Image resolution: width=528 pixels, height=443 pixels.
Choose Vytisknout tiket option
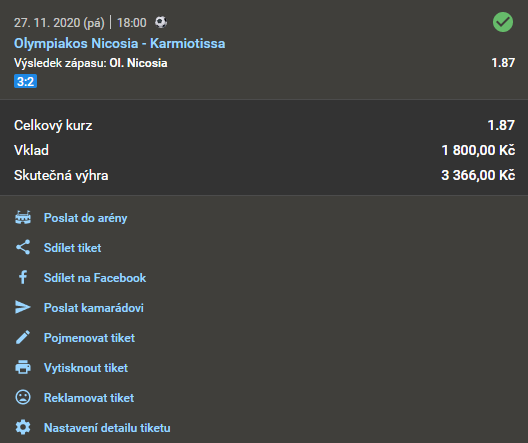point(86,368)
